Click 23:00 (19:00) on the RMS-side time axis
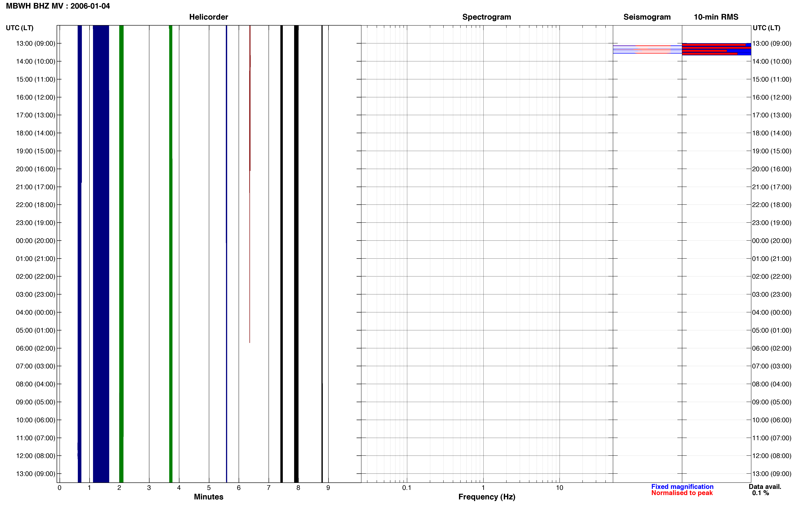 pos(772,223)
